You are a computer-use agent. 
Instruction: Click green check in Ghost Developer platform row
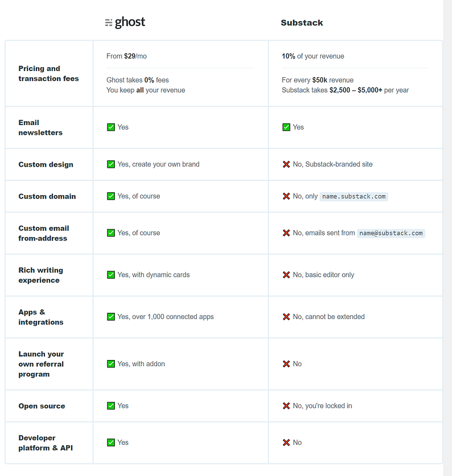tap(111, 442)
